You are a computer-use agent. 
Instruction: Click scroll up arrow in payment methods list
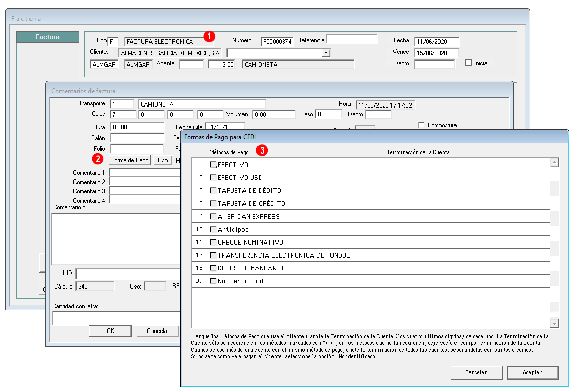pyautogui.click(x=554, y=162)
